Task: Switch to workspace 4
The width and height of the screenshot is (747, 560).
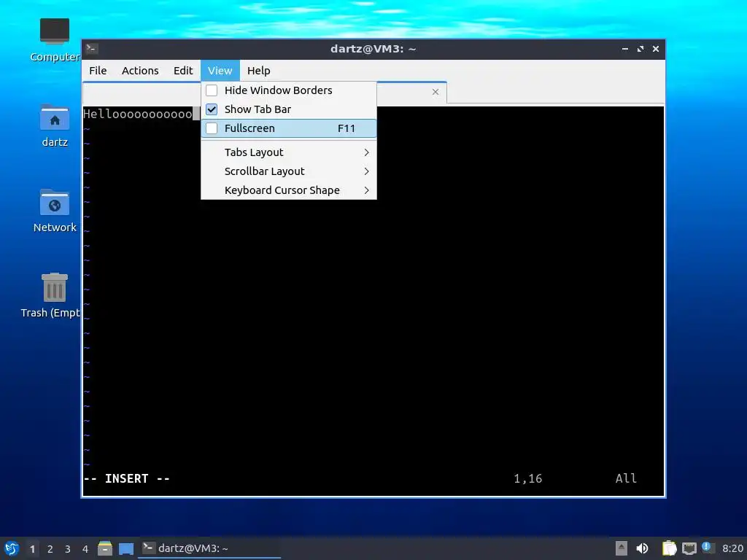Action: pyautogui.click(x=85, y=549)
